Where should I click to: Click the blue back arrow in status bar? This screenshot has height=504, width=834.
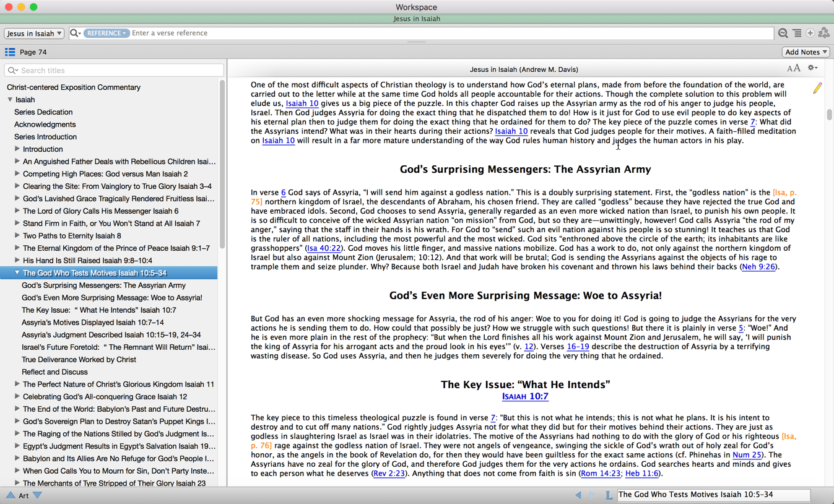point(578,495)
